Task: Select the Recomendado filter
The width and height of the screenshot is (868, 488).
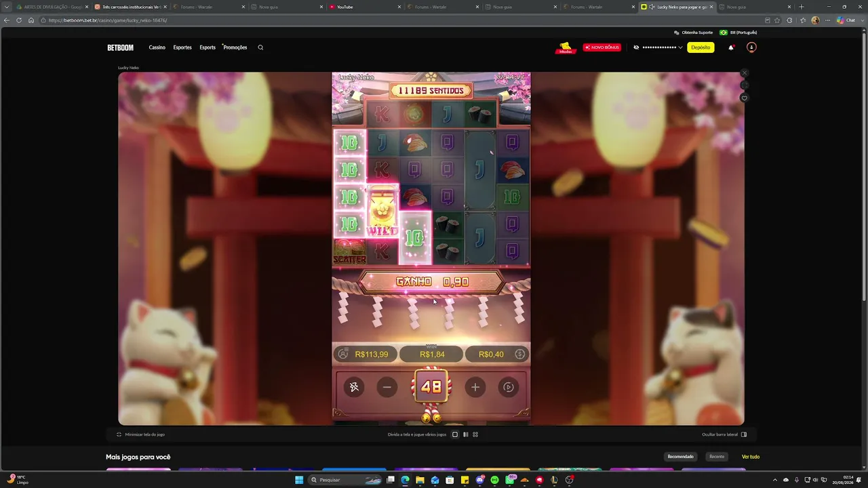Action: pos(681,457)
